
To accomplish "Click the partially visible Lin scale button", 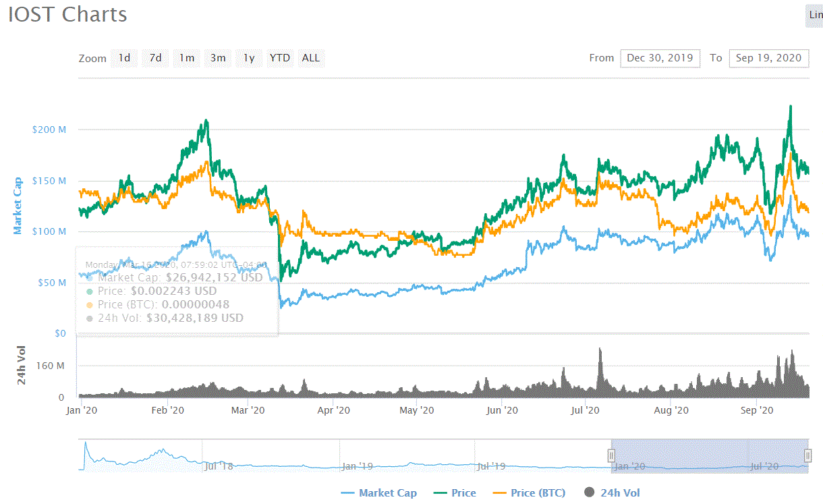I will tap(814, 14).
